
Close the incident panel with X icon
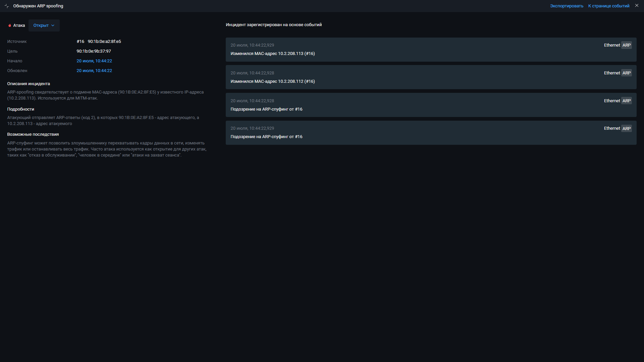tap(637, 6)
